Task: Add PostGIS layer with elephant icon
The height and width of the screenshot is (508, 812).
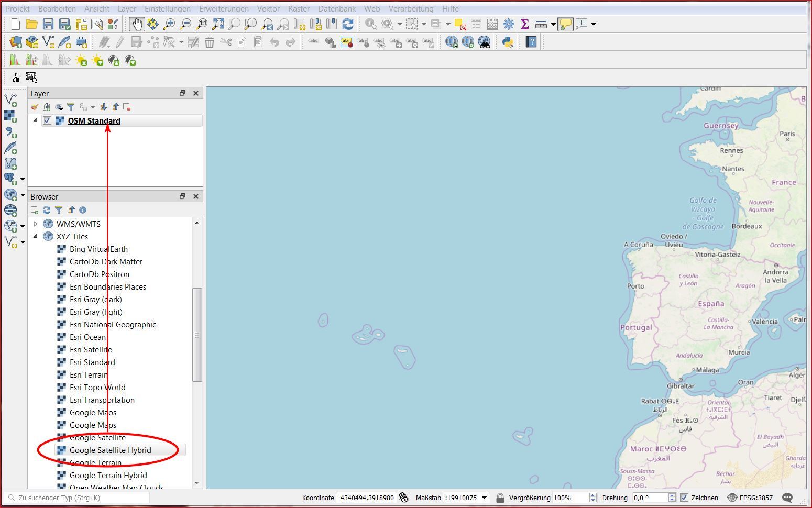Action: click(10, 179)
